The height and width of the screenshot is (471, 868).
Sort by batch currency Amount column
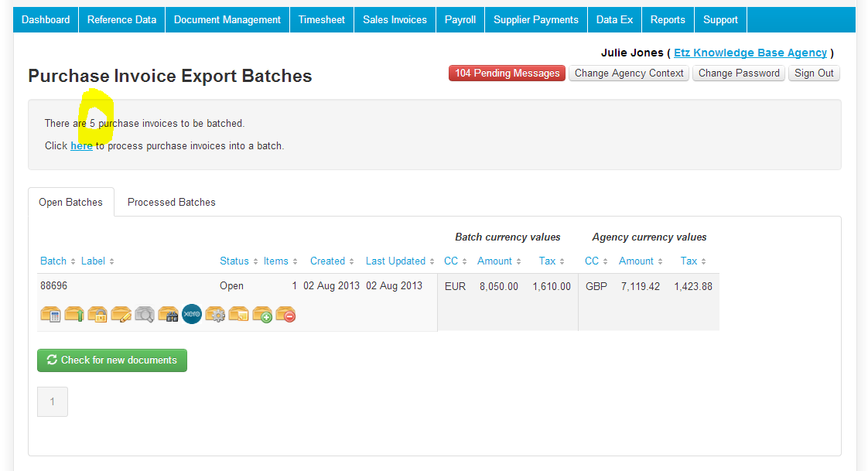click(x=499, y=261)
